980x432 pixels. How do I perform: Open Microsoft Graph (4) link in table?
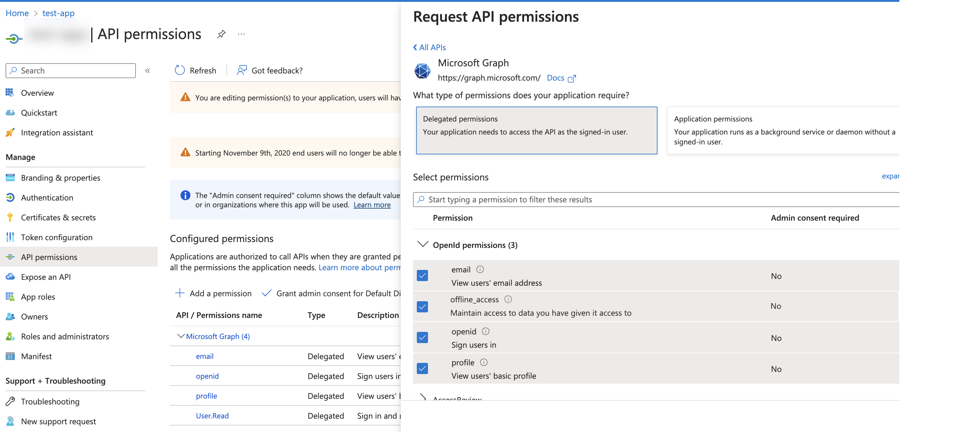218,336
